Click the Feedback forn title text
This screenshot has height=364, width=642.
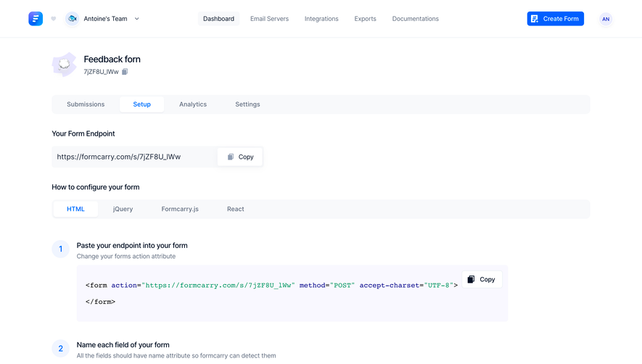point(112,59)
